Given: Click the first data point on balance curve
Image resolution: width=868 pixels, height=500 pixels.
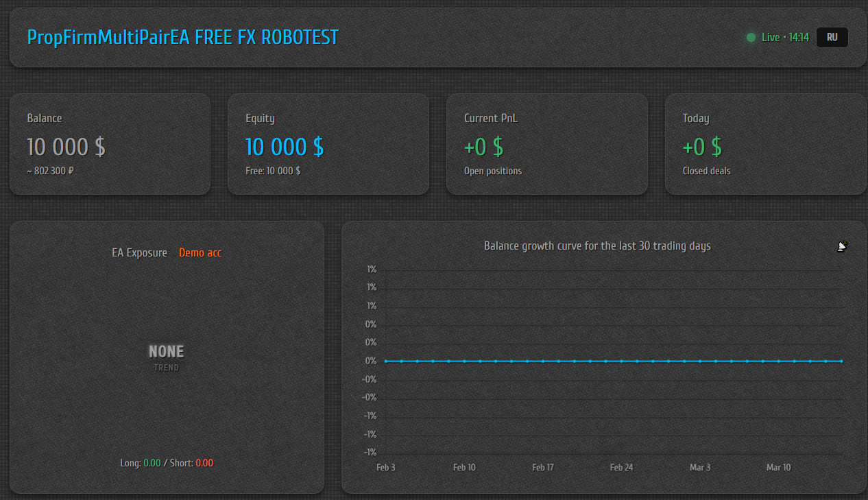Looking at the screenshot, I should click(x=386, y=361).
